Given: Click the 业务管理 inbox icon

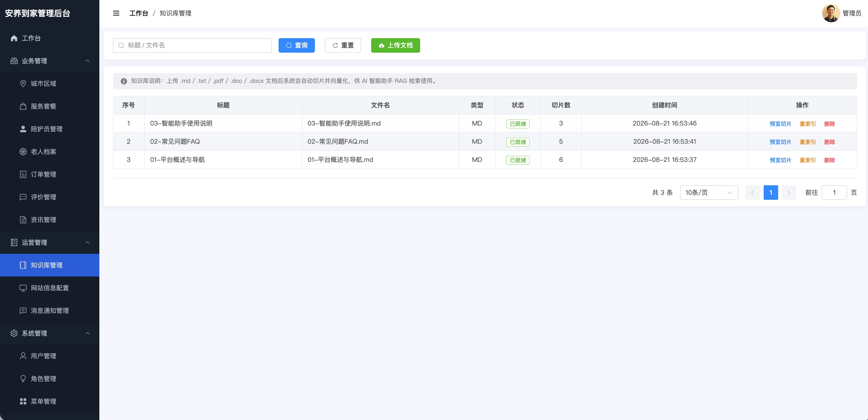Looking at the screenshot, I should [x=14, y=61].
